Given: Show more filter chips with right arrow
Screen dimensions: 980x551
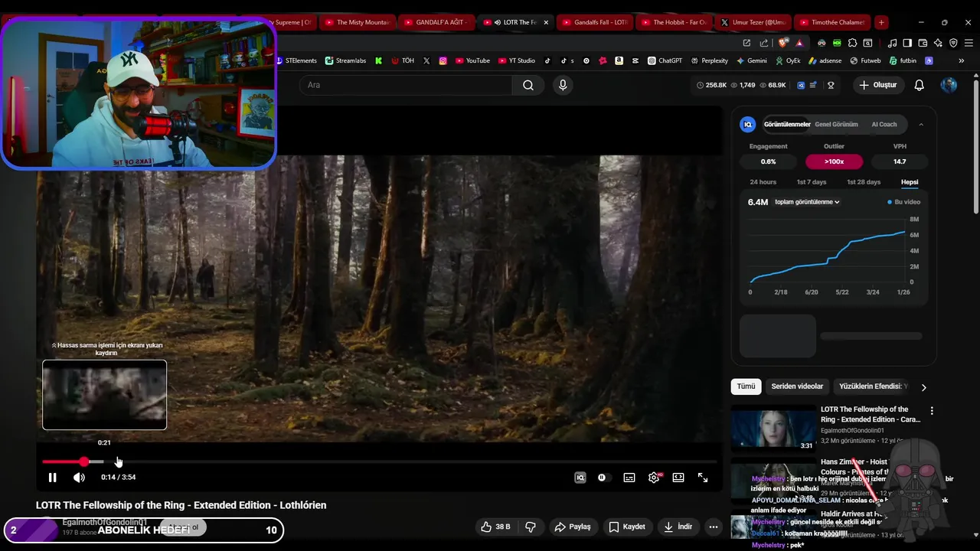Looking at the screenshot, I should 923,387.
